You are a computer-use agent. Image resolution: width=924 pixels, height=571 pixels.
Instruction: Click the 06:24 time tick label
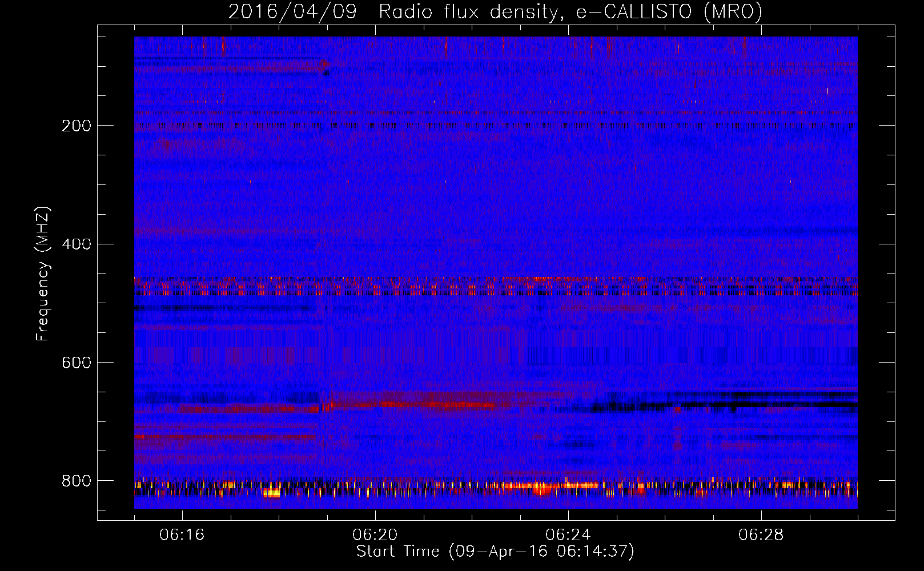click(568, 535)
